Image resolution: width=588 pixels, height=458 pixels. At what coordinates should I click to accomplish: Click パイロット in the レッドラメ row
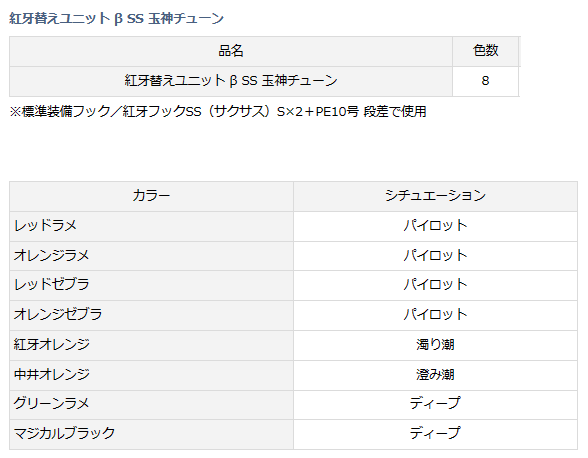pos(435,226)
